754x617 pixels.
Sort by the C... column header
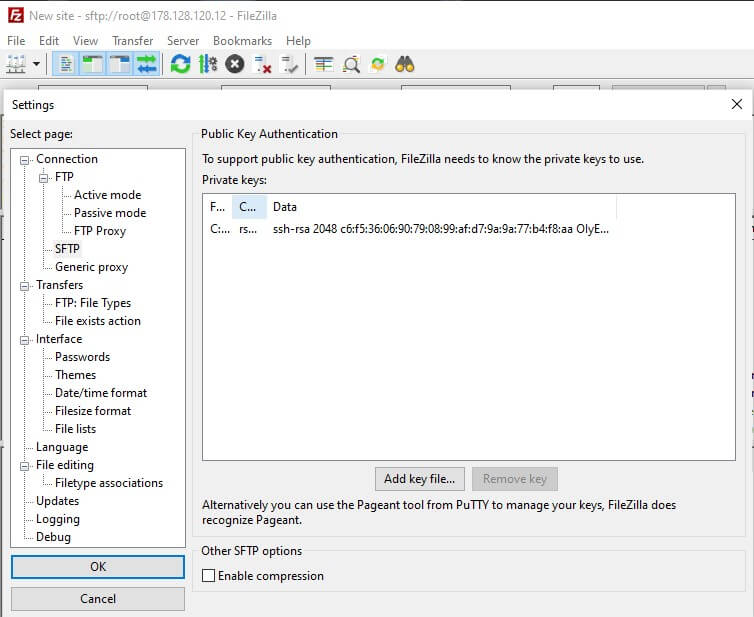tap(249, 207)
